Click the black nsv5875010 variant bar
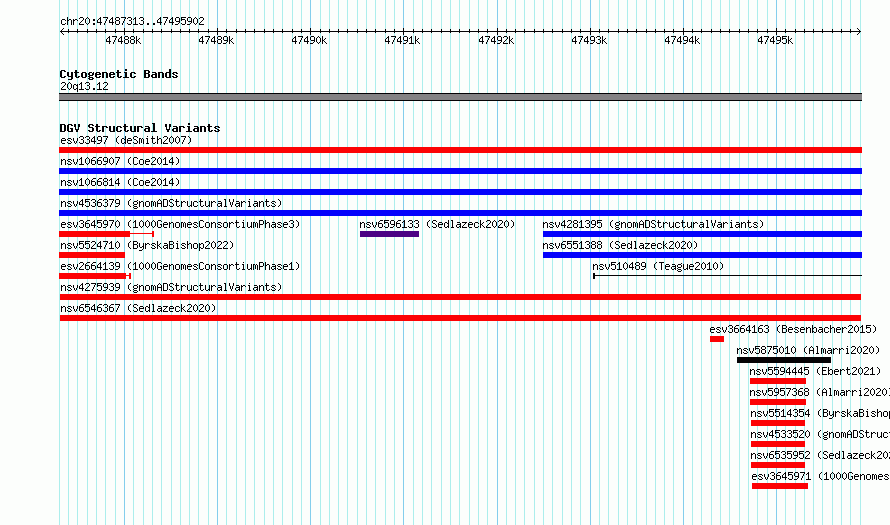This screenshot has width=890, height=525. click(x=784, y=360)
